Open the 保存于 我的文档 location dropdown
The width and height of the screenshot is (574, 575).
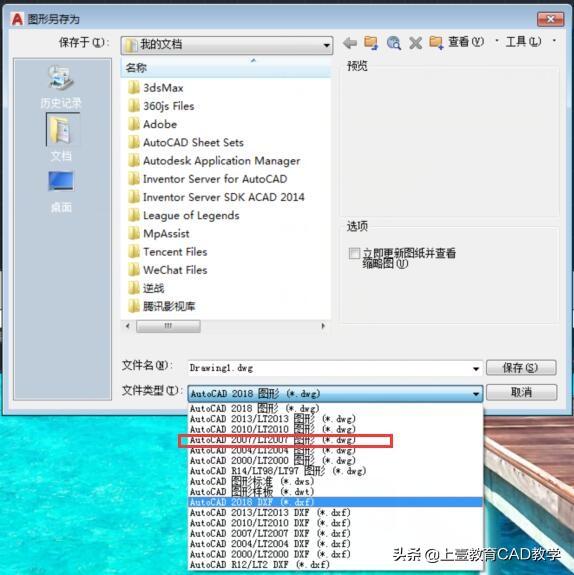point(227,45)
